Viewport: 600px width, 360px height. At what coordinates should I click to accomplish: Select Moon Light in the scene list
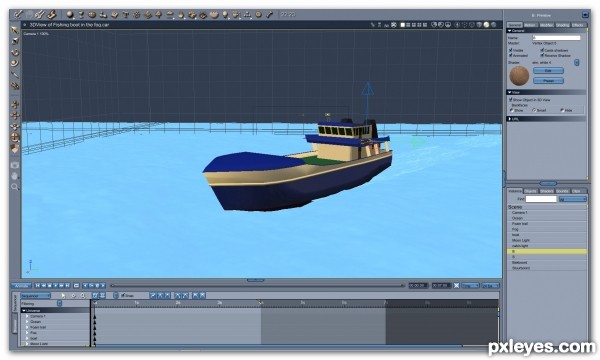tap(547, 240)
